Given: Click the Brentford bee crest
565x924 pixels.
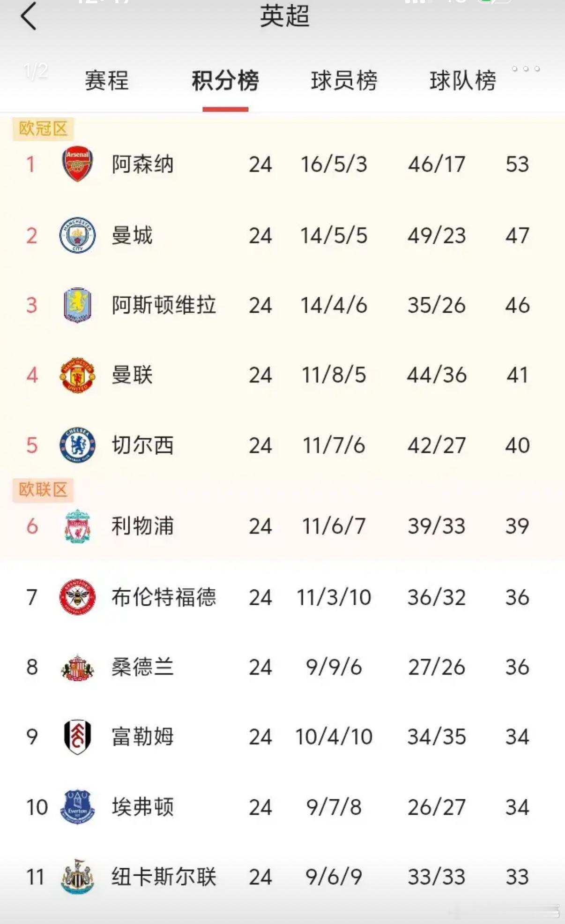Looking at the screenshot, I should [78, 596].
